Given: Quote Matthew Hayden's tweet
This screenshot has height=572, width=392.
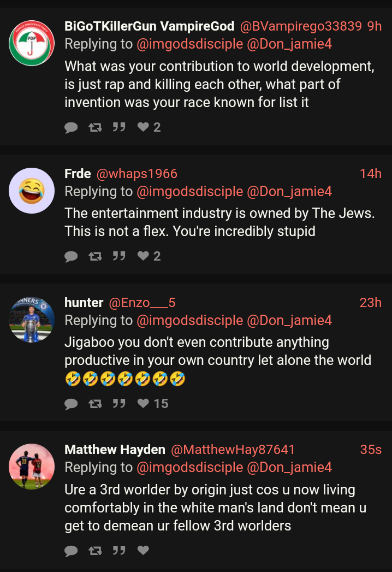Looking at the screenshot, I should tap(119, 550).
